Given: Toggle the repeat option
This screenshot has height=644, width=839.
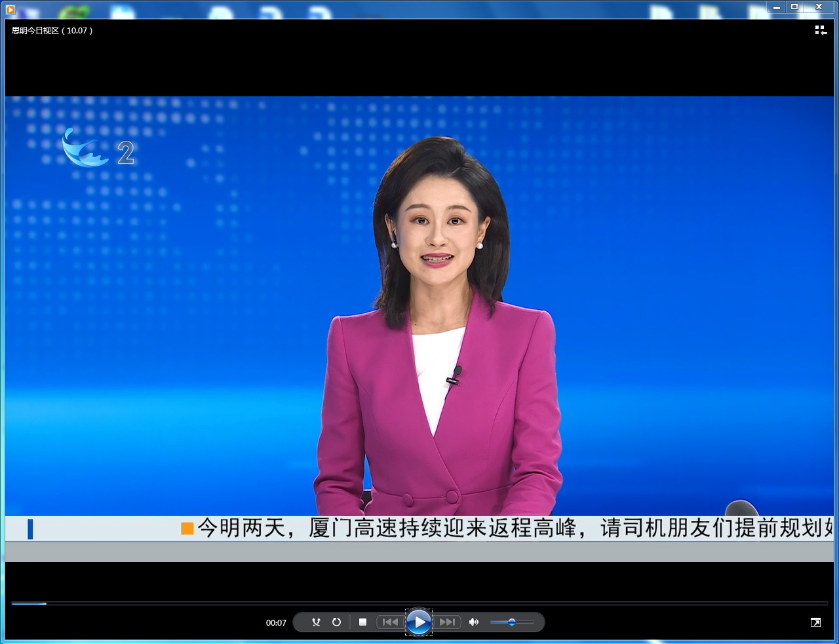Looking at the screenshot, I should [x=336, y=622].
